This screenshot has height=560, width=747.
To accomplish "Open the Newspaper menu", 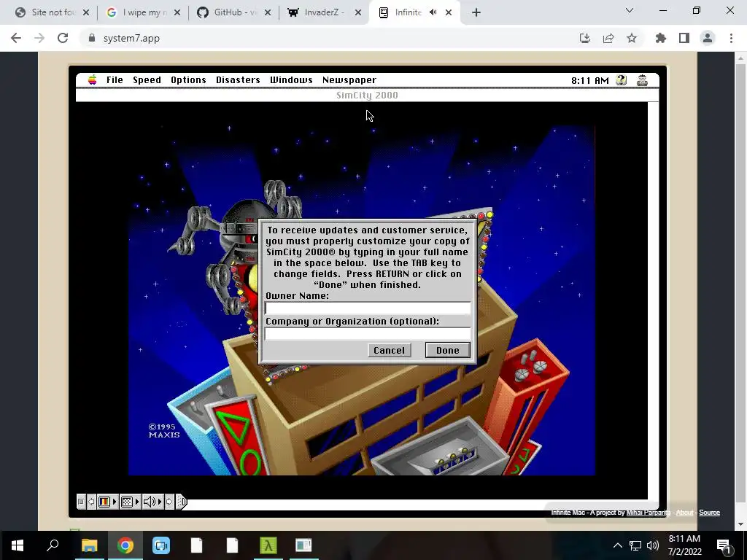I will pos(349,80).
